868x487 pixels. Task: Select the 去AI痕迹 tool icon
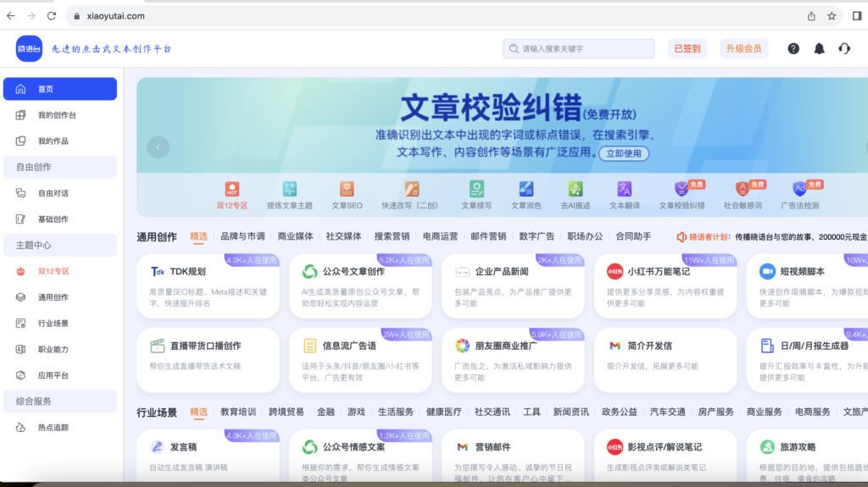click(x=576, y=190)
